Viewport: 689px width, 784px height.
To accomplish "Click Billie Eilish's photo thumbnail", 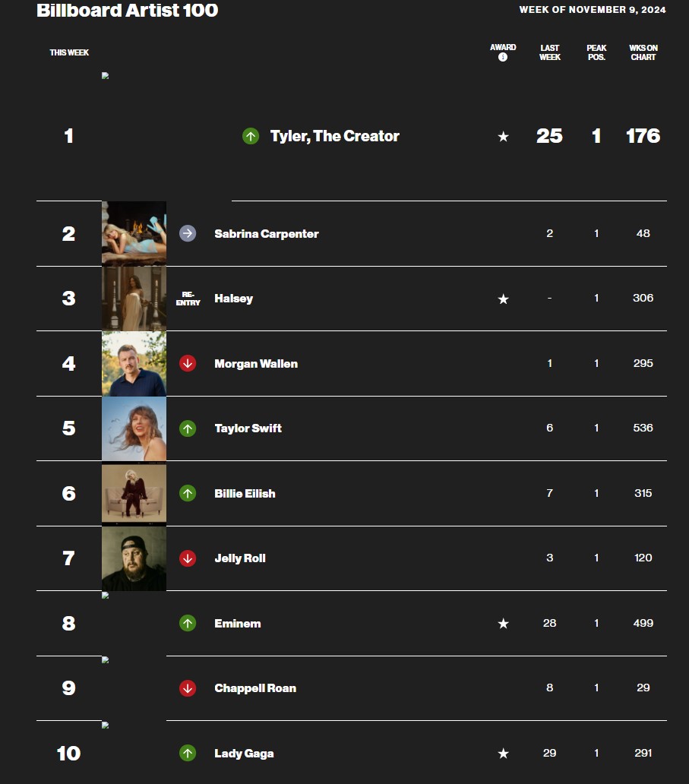I will tap(134, 493).
